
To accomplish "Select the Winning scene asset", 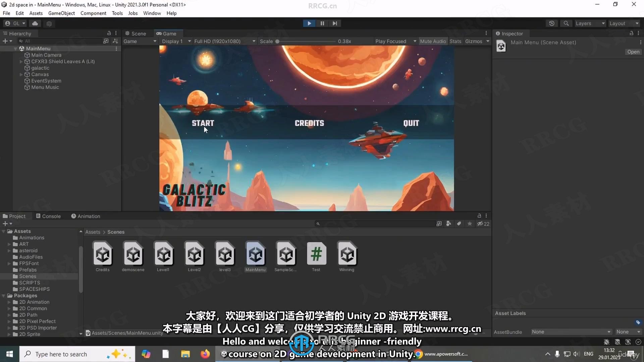I will (x=347, y=257).
